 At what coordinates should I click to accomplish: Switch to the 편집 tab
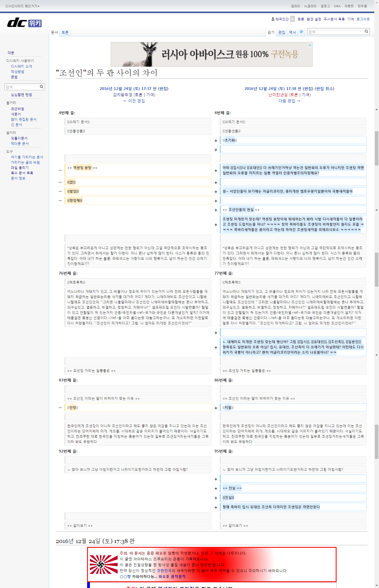click(282, 32)
